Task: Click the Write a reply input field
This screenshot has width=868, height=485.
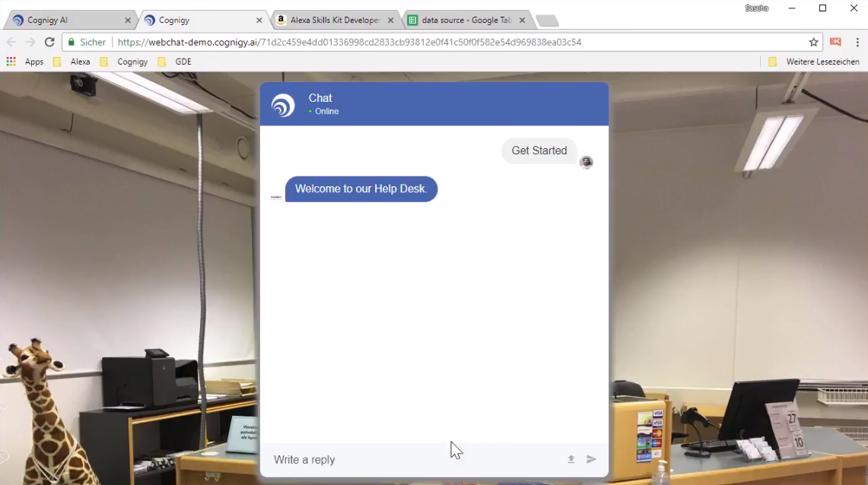Action: (411, 459)
